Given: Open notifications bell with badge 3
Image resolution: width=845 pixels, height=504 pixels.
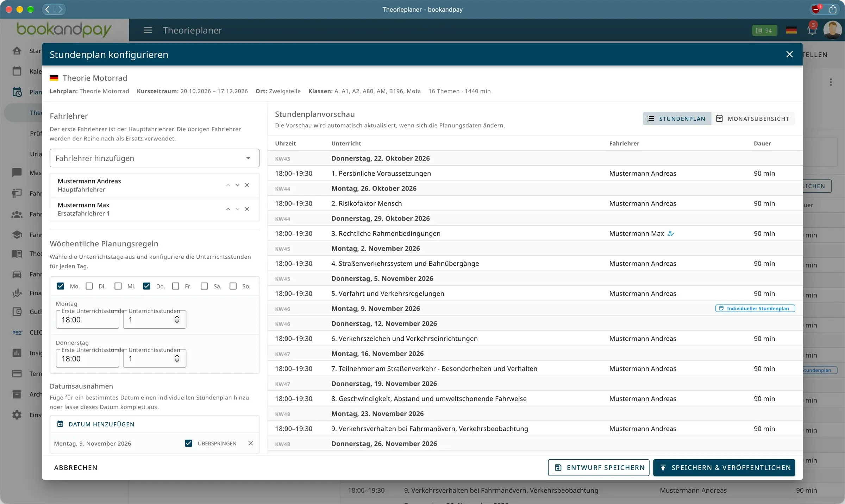Looking at the screenshot, I should pyautogui.click(x=812, y=30).
